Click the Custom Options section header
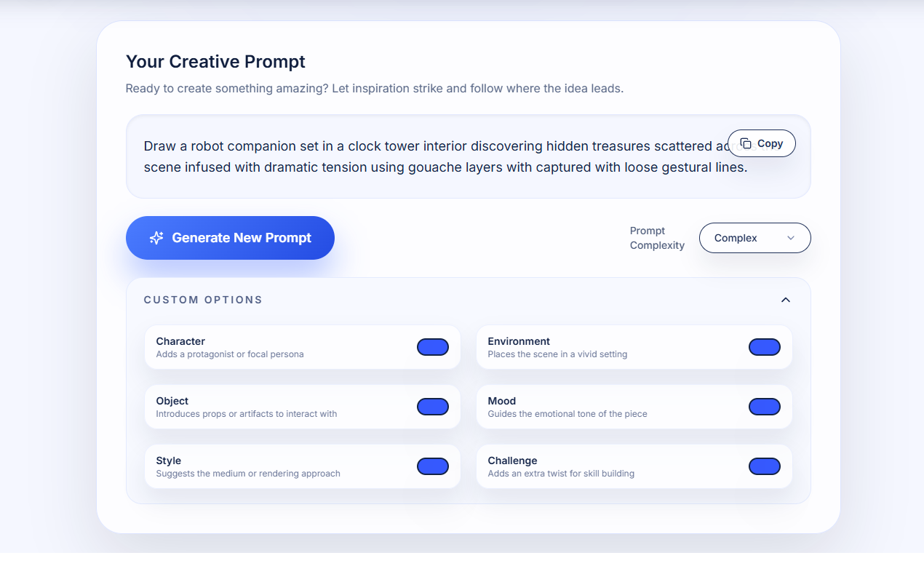Viewport: 924px width, 582px height. click(x=203, y=299)
